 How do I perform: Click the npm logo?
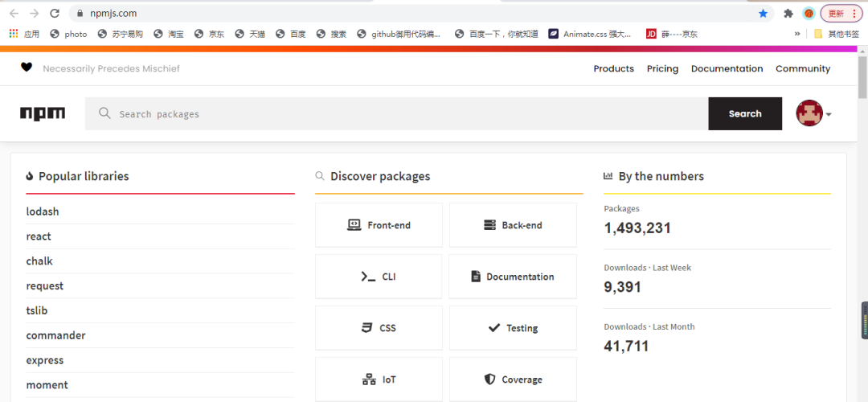[x=43, y=113]
